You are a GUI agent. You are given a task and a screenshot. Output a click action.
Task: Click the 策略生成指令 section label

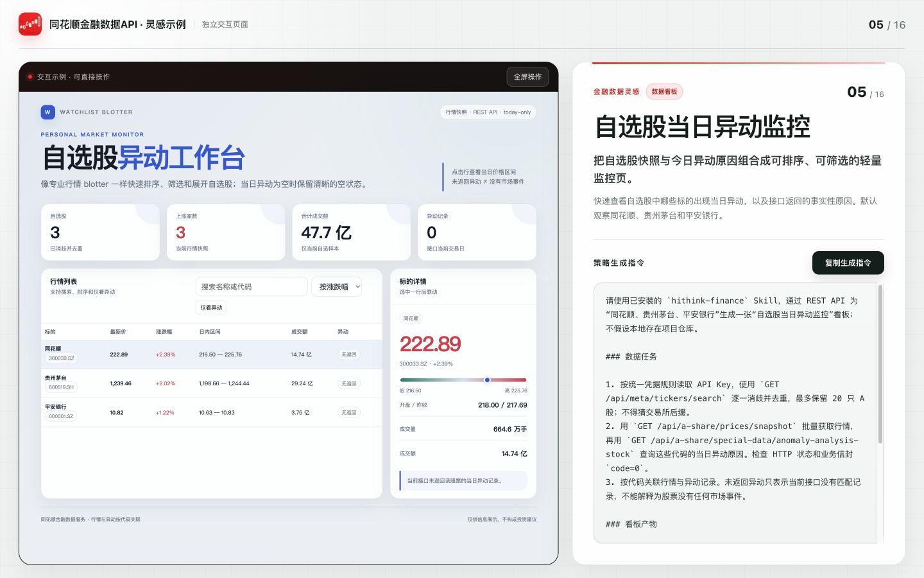tap(619, 263)
